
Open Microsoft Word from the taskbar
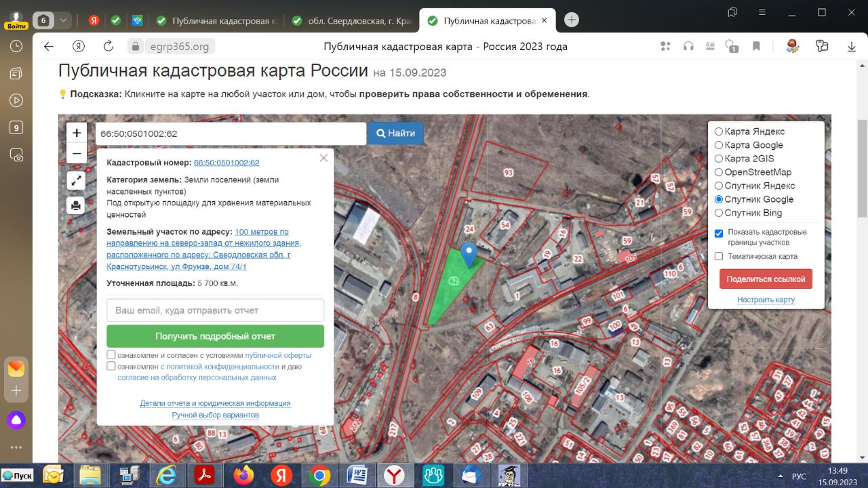click(x=357, y=475)
